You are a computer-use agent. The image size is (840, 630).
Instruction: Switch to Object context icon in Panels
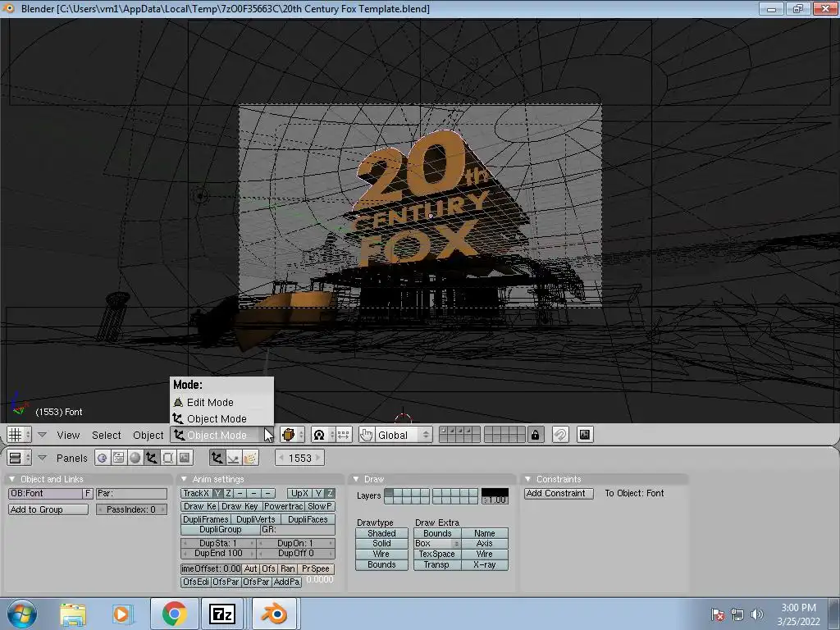(152, 458)
